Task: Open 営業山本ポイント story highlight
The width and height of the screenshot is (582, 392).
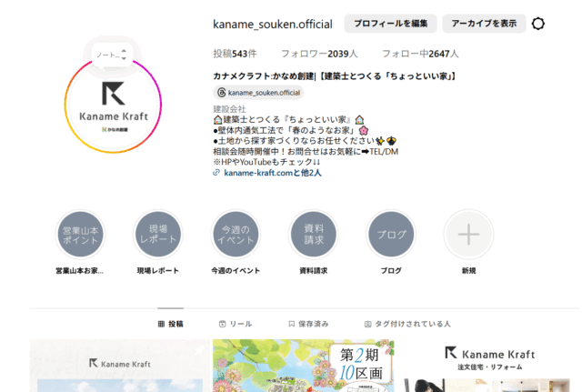Action: coord(80,235)
